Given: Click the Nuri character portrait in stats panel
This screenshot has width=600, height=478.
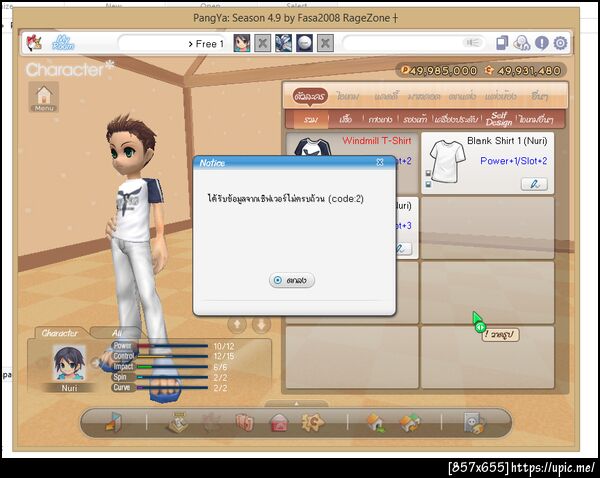Looking at the screenshot, I should [x=69, y=364].
